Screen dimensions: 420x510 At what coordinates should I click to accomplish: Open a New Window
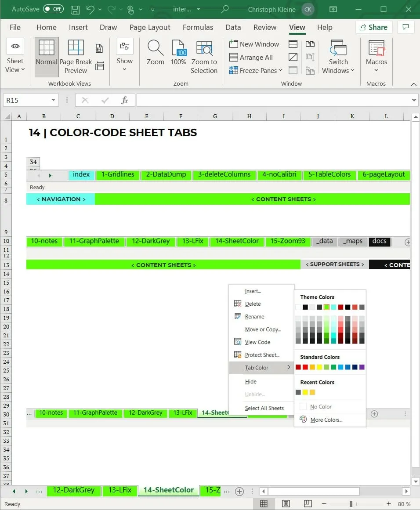click(254, 44)
